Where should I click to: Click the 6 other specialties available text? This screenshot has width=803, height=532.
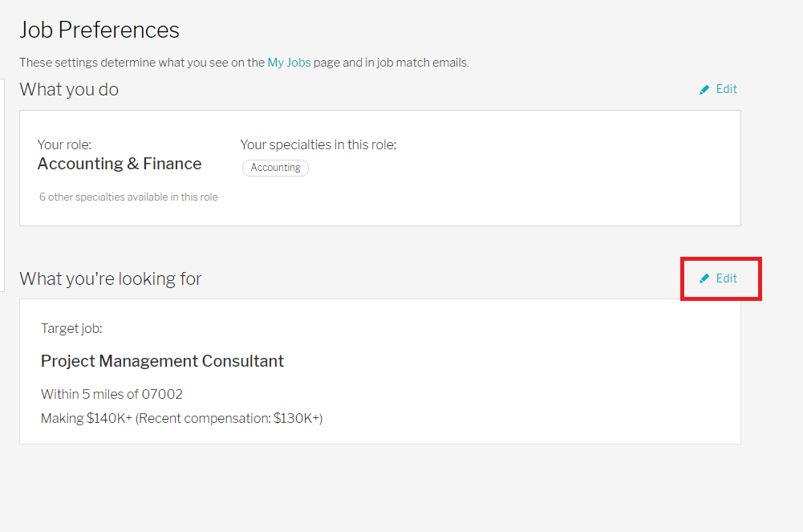pos(128,197)
